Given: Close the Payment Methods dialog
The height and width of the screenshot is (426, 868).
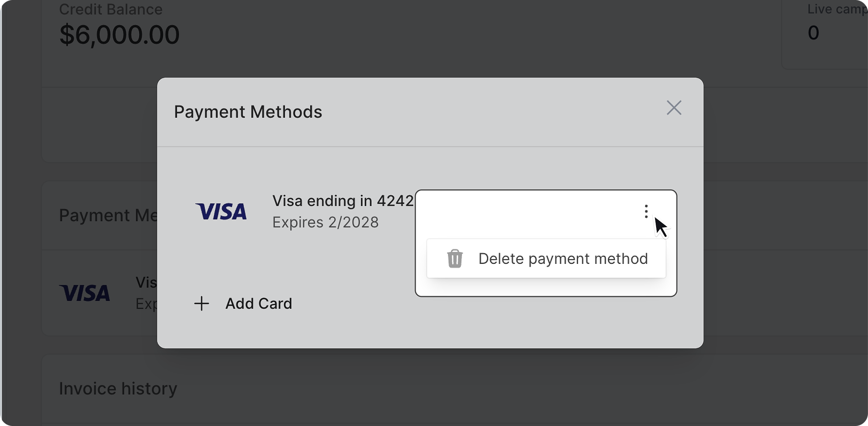Looking at the screenshot, I should coord(674,108).
